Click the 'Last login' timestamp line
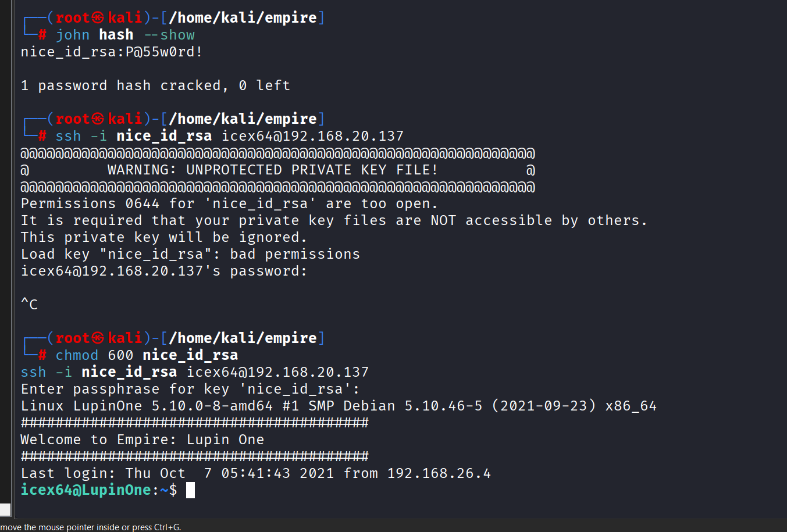Screen dimensions: 787x532 pyautogui.click(x=255, y=473)
